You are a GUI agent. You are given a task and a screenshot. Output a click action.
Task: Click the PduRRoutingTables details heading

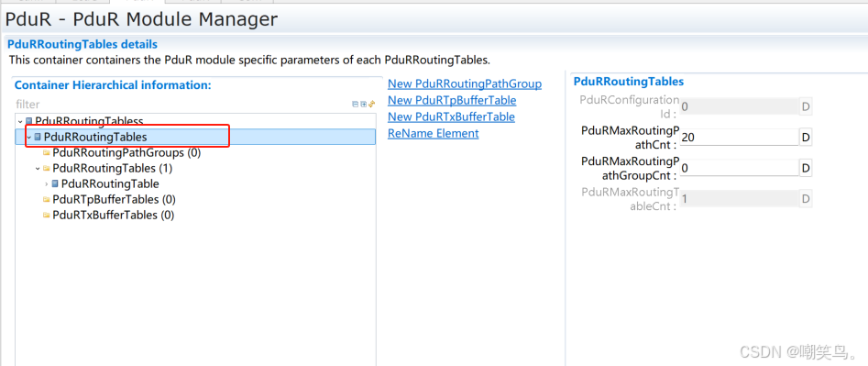tap(82, 44)
